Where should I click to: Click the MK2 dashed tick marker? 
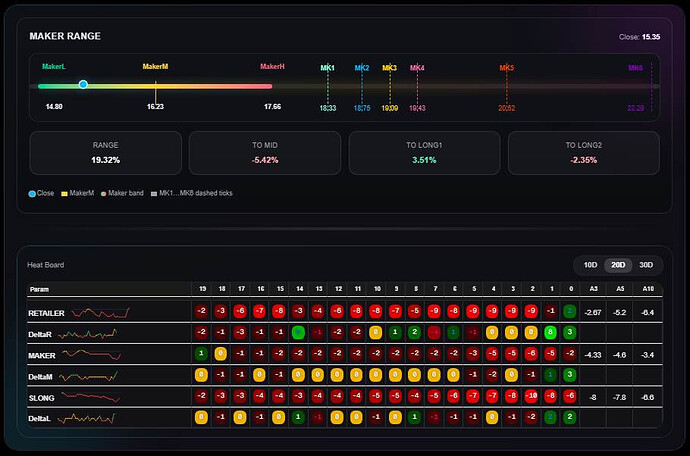362,87
